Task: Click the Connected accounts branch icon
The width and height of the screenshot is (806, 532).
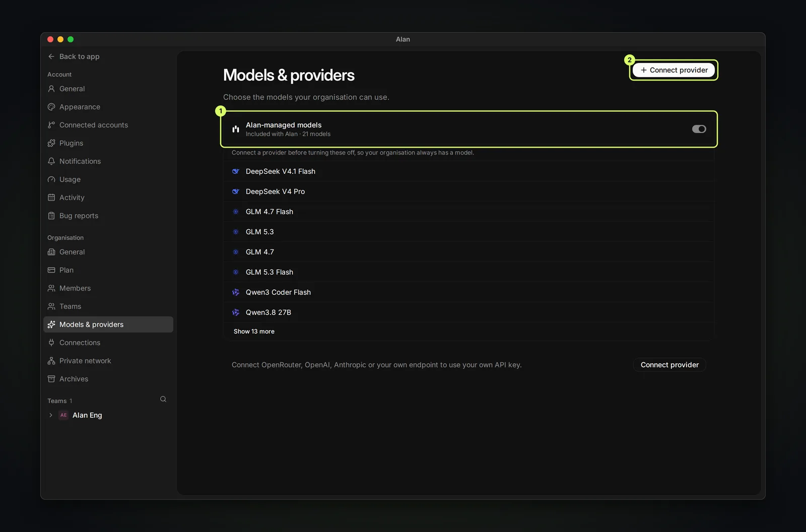Action: (51, 125)
